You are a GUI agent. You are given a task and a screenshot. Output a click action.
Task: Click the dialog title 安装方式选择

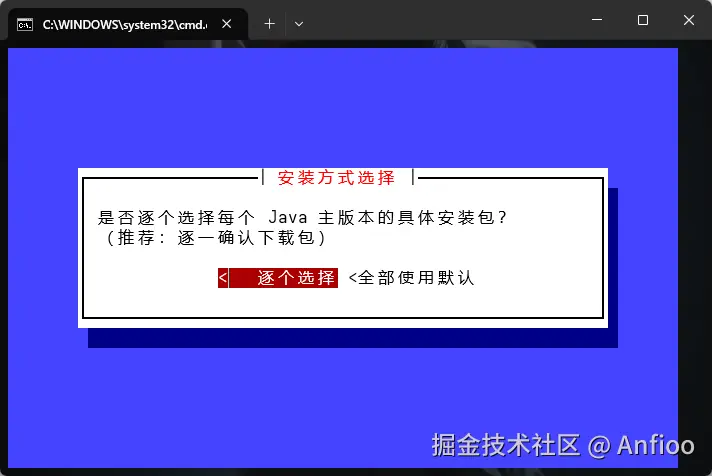[x=336, y=178]
